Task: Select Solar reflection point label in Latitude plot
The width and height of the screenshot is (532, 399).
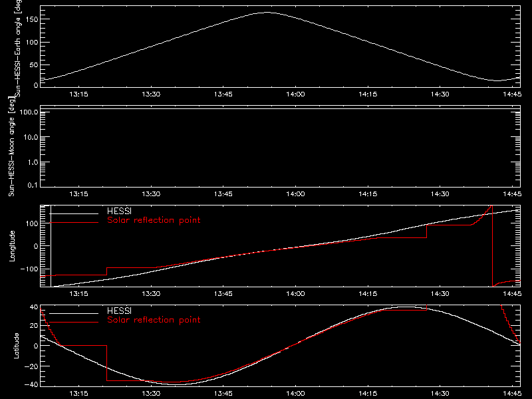Action: coord(154,320)
